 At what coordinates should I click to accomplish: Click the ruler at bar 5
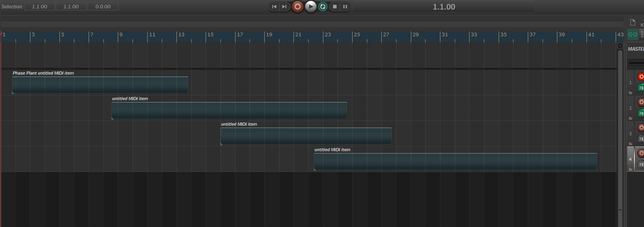pyautogui.click(x=63, y=35)
